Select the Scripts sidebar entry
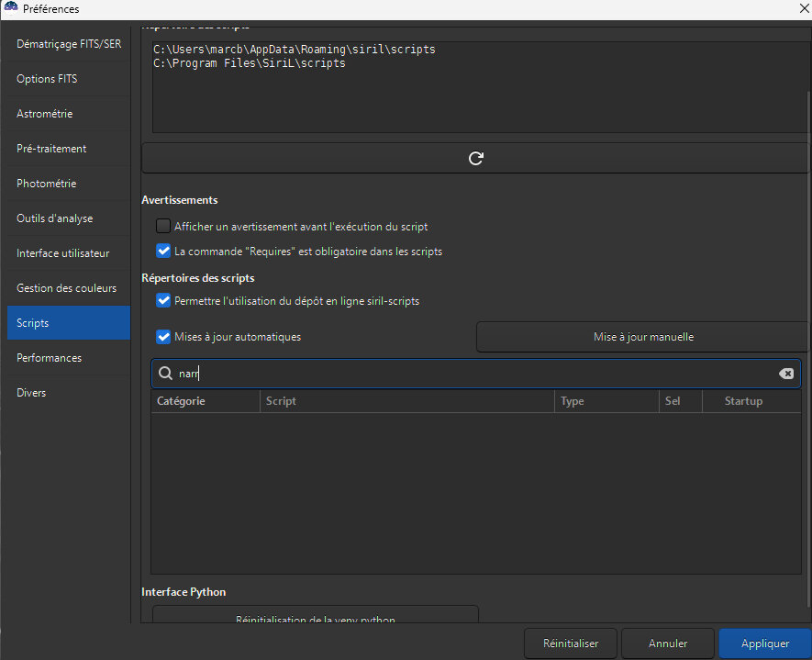Screen dimensions: 812x660 (x=69, y=323)
